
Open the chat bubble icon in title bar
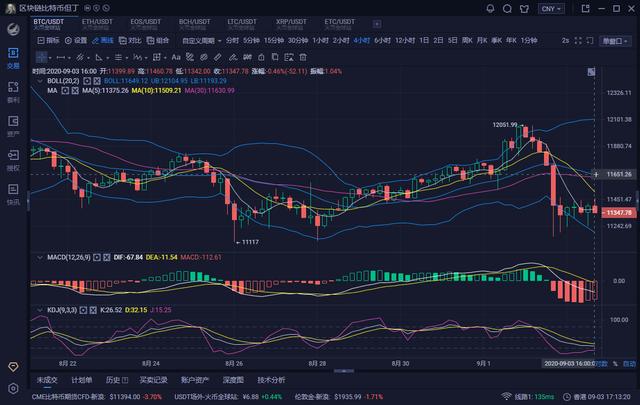[x=507, y=9]
